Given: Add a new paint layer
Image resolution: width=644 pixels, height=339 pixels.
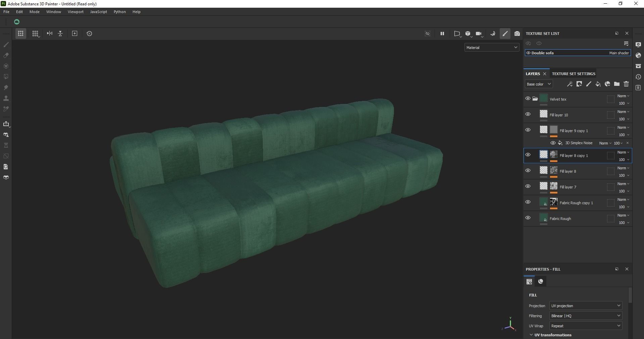Looking at the screenshot, I should pos(589,84).
